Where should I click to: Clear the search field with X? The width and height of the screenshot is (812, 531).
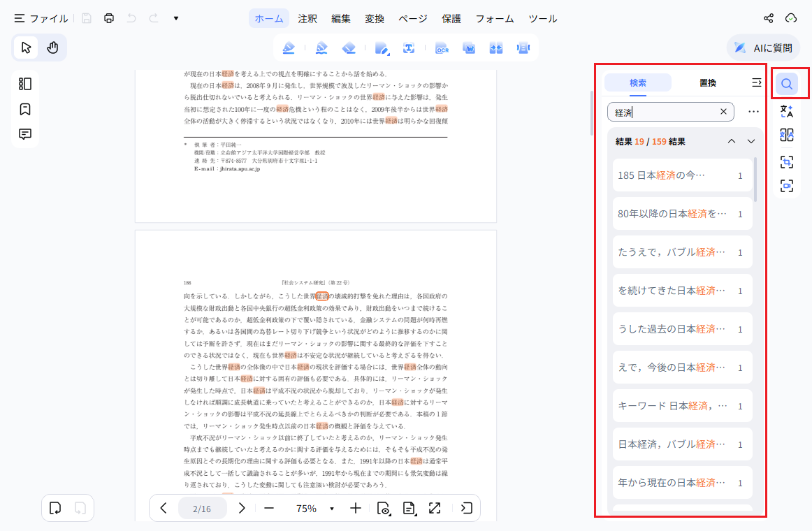[x=723, y=112]
